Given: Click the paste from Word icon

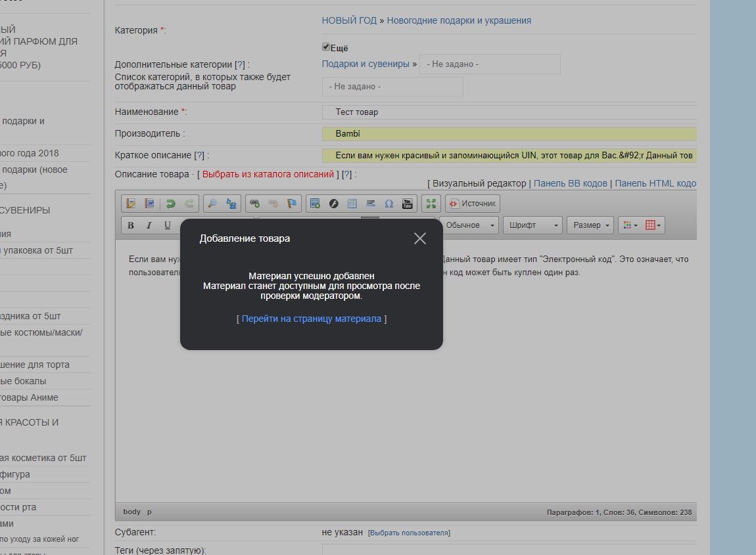Looking at the screenshot, I should pyautogui.click(x=149, y=204).
